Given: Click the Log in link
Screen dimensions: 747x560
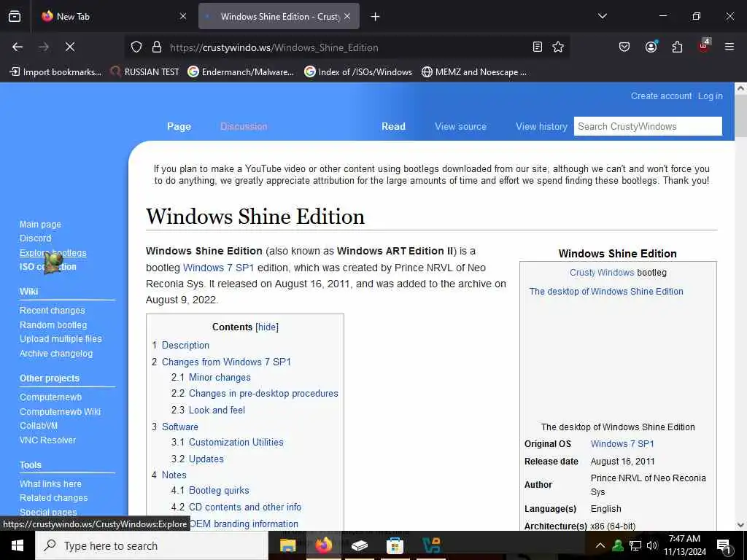Looking at the screenshot, I should tap(711, 96).
